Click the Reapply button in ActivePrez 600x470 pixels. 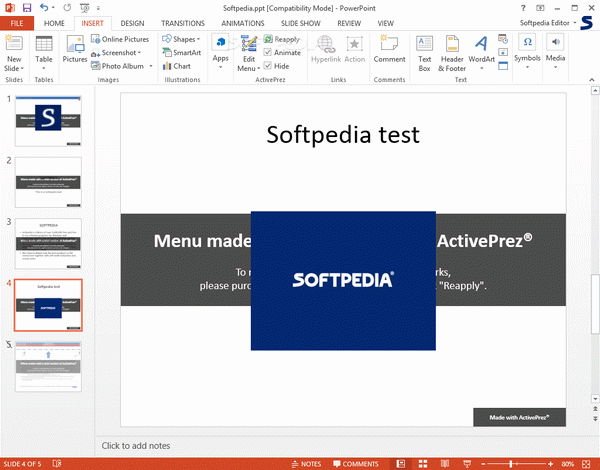tap(282, 39)
